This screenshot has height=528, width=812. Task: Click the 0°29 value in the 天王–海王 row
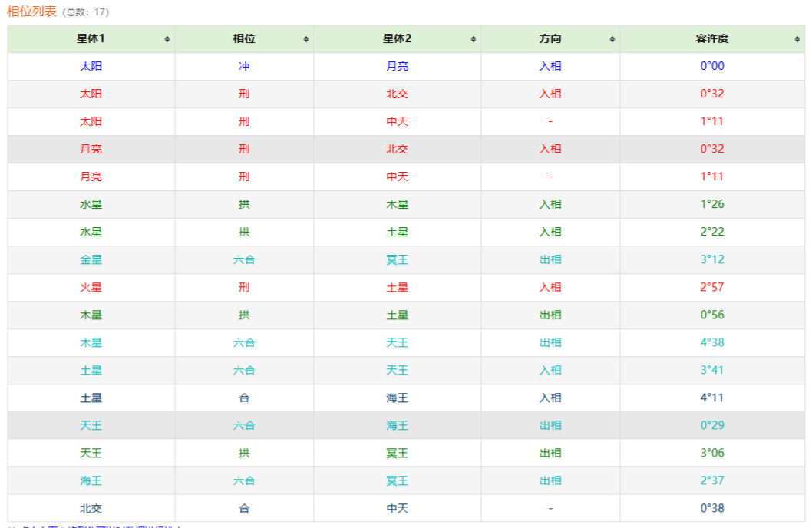click(x=711, y=425)
